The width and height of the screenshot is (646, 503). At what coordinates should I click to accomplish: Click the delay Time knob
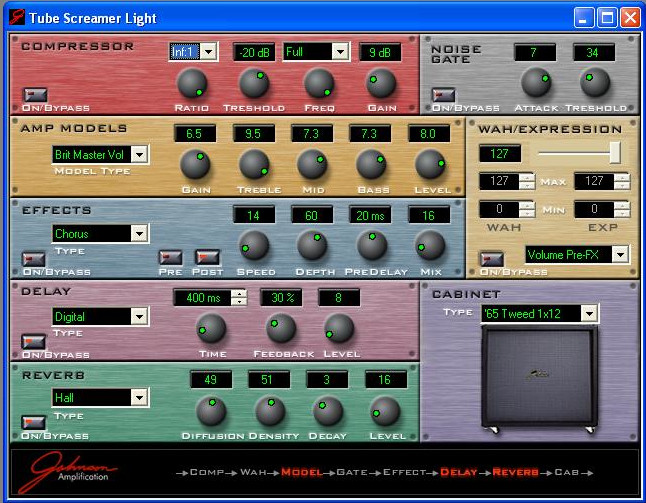tap(211, 328)
